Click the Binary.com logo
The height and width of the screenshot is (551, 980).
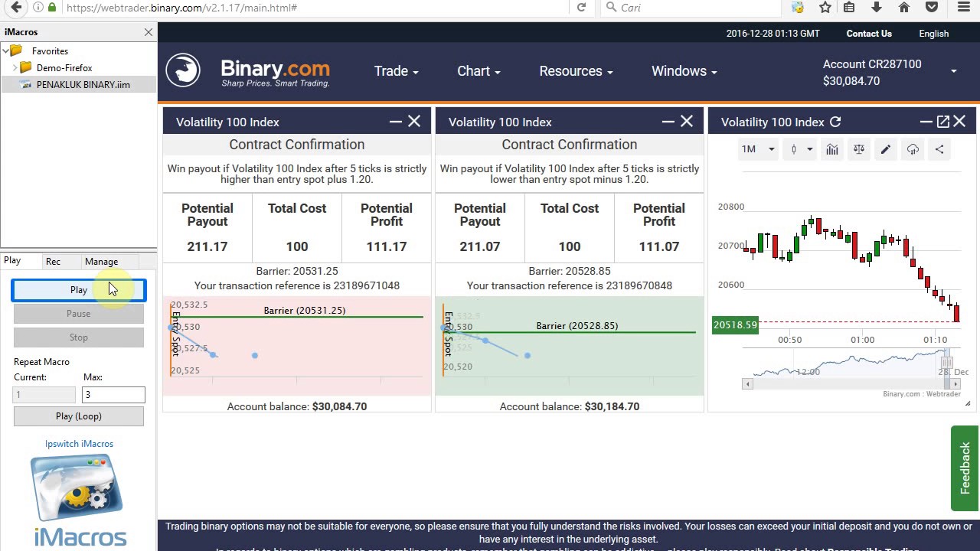(x=249, y=72)
